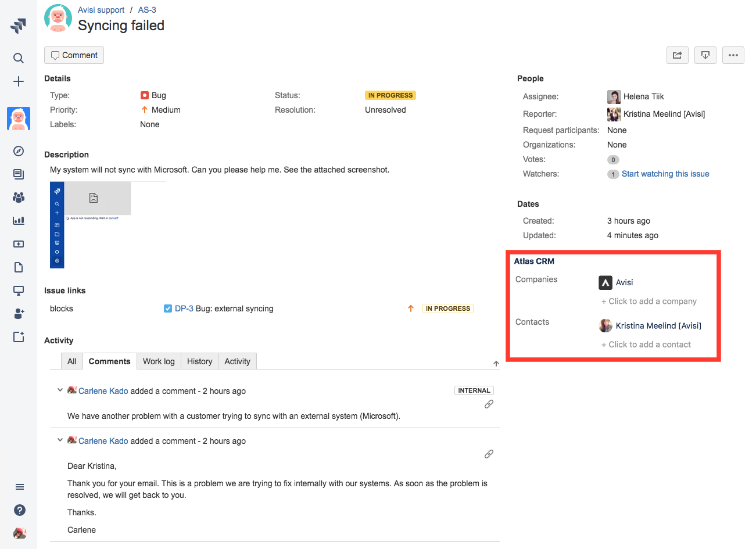Click to add a contact

pos(646,345)
